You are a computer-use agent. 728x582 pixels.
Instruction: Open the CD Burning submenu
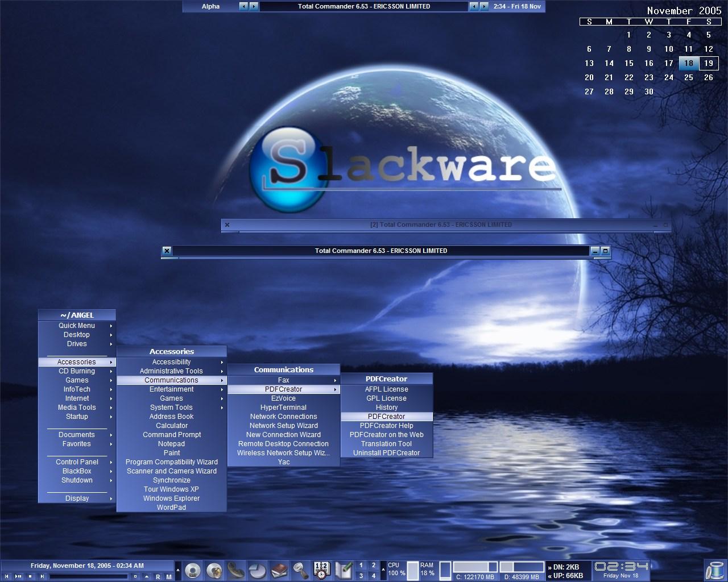coord(77,371)
